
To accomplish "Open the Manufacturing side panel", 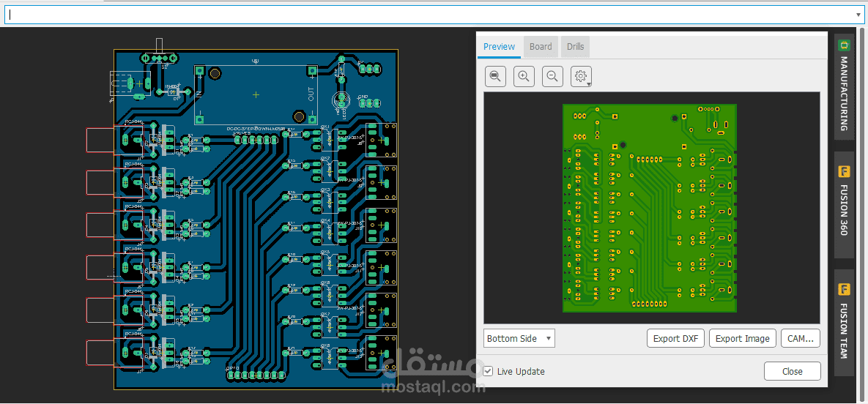I will pyautogui.click(x=845, y=87).
